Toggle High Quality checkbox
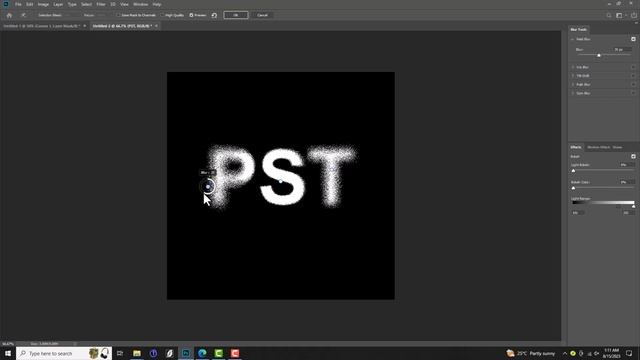Screen dimensions: 640x360 tap(162, 15)
